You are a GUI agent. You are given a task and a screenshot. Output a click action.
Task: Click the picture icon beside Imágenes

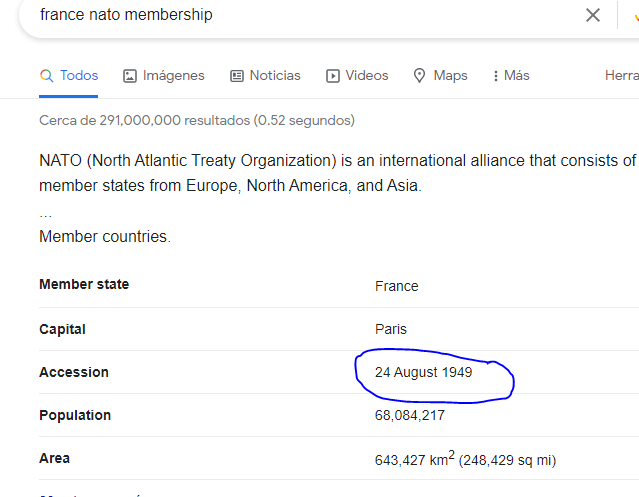click(x=130, y=76)
